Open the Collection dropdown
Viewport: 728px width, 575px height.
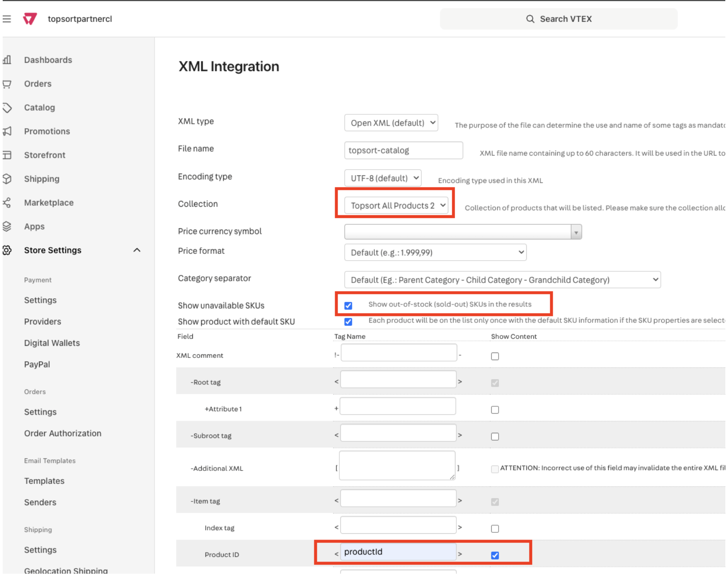[x=394, y=205]
